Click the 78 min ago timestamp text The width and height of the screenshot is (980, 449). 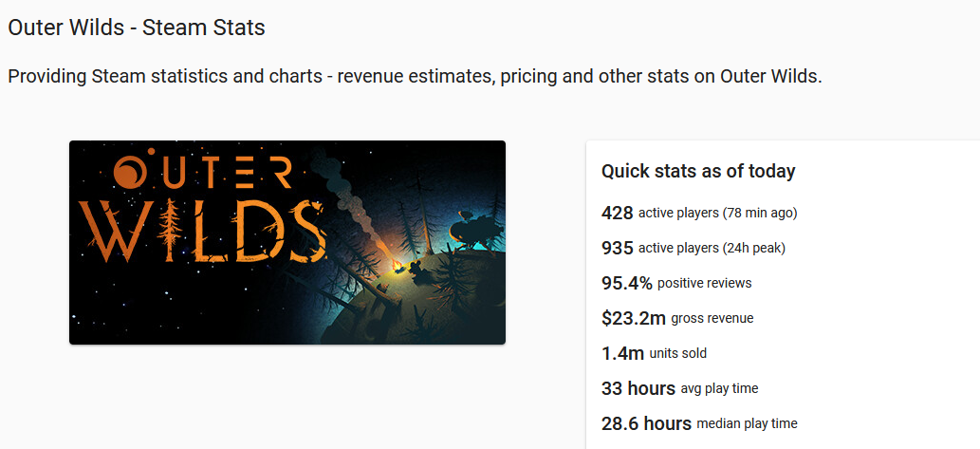click(x=760, y=214)
